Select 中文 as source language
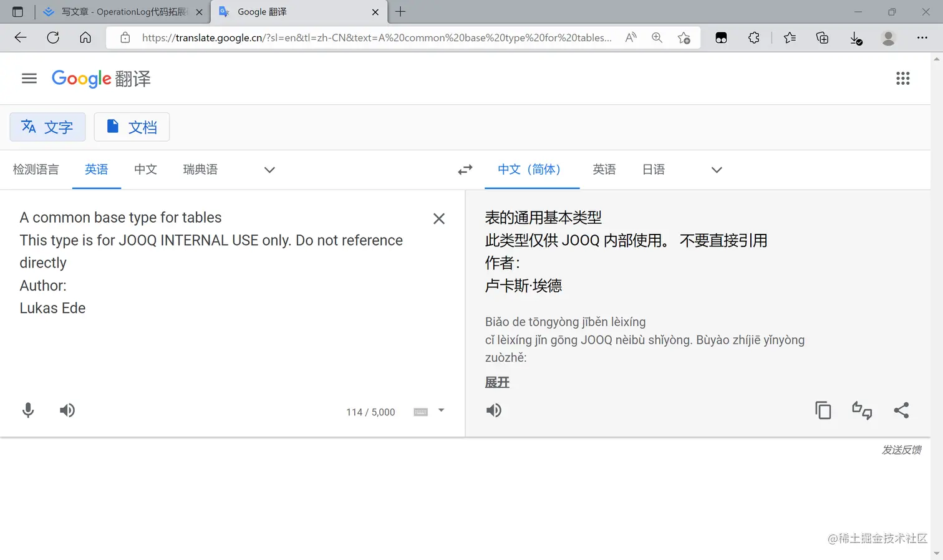943x560 pixels. click(x=145, y=170)
